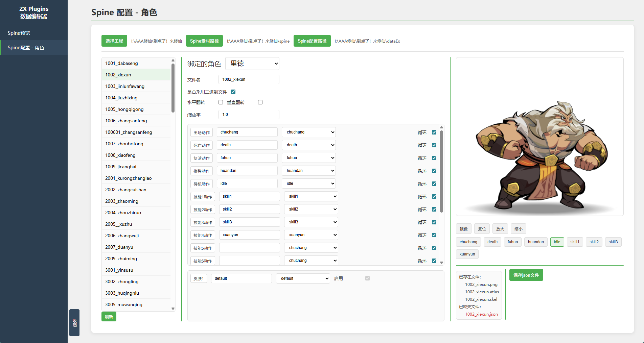Select the highlighted idle preview button

click(x=557, y=242)
